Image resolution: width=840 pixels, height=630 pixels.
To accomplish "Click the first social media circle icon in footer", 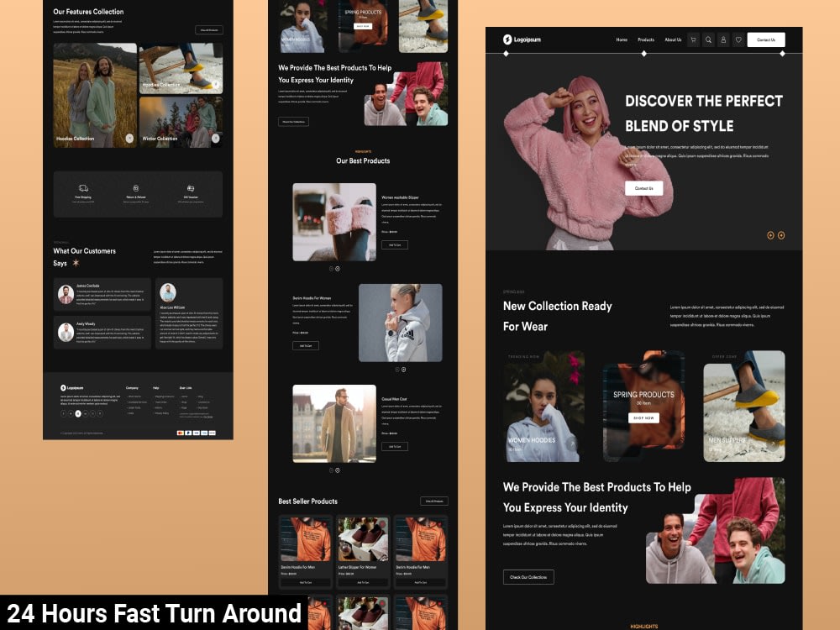I will (63, 412).
